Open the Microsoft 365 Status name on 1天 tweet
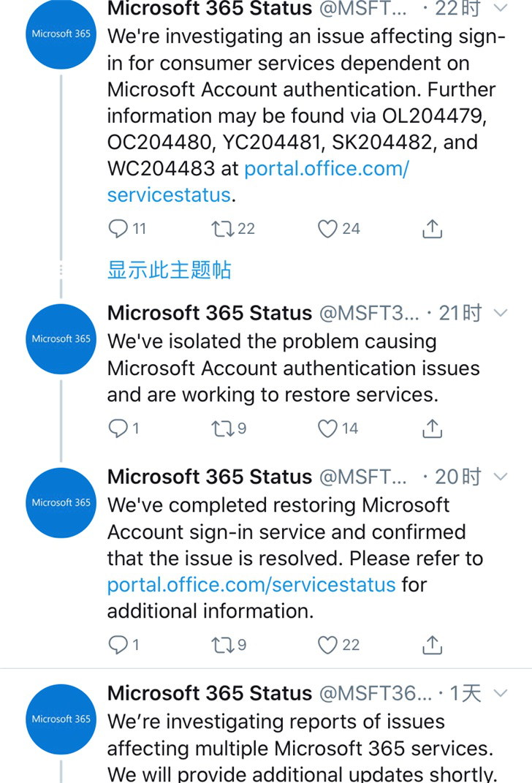 [x=210, y=693]
